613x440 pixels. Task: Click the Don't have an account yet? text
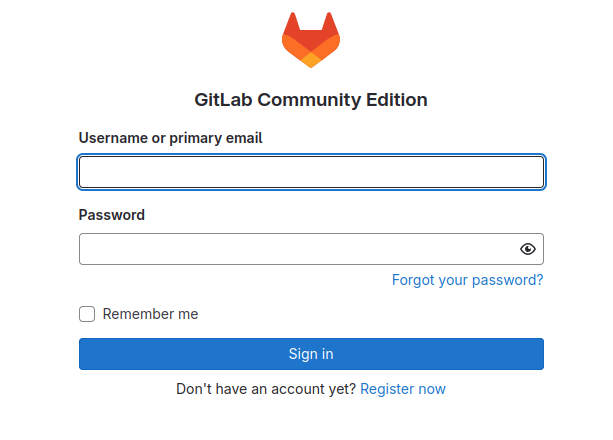click(x=266, y=389)
